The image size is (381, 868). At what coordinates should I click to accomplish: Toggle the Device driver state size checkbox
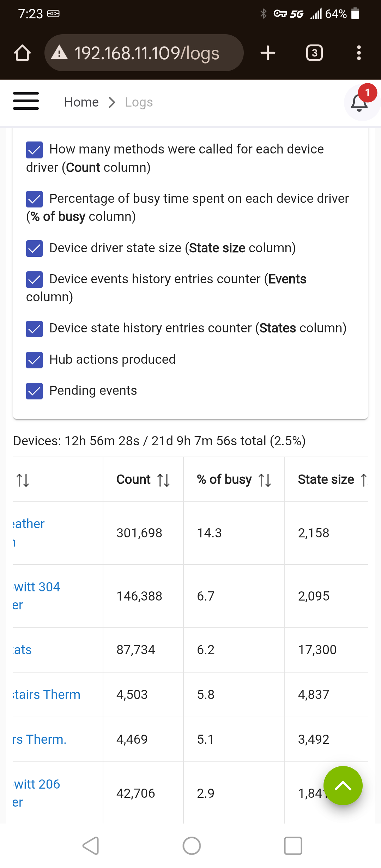pos(35,248)
